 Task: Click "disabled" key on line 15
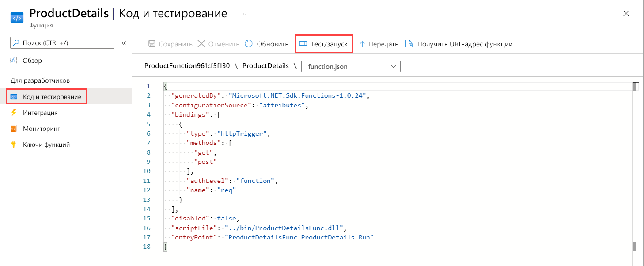tap(191, 218)
